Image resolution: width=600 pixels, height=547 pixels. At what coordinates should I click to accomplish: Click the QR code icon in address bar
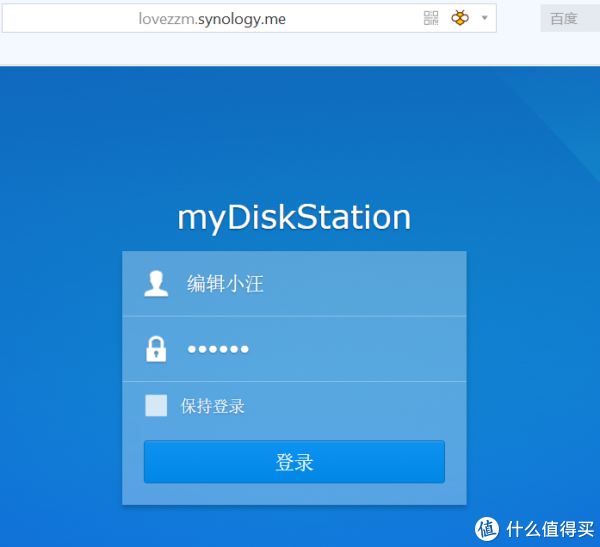[x=431, y=18]
